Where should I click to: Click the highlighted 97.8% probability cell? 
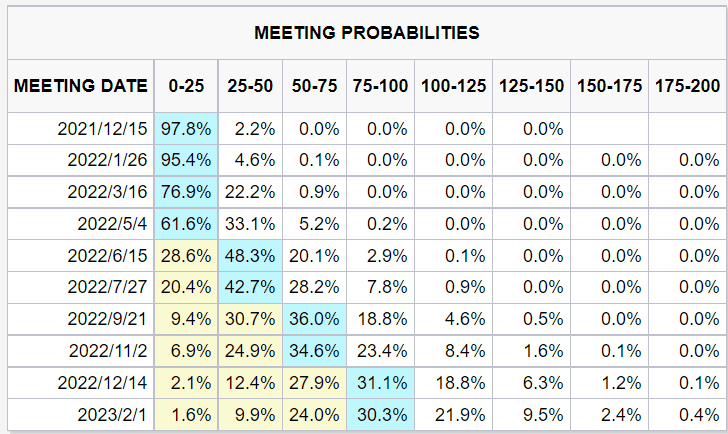(x=186, y=129)
